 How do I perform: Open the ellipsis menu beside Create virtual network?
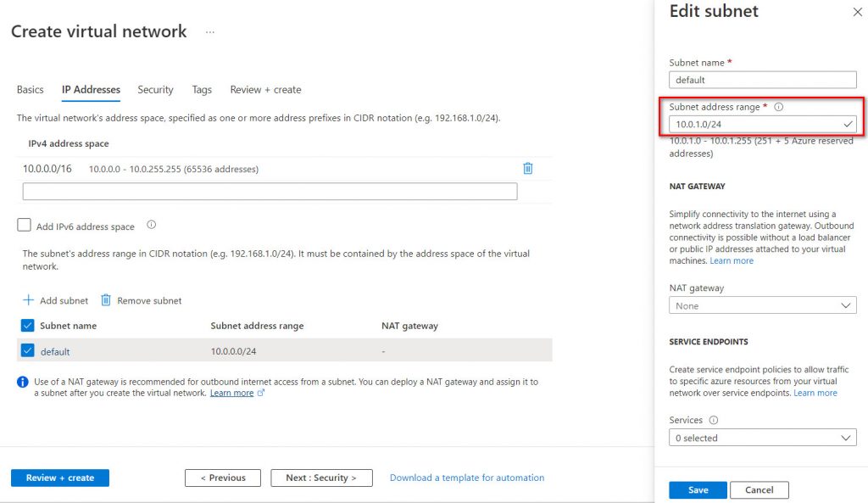[209, 31]
